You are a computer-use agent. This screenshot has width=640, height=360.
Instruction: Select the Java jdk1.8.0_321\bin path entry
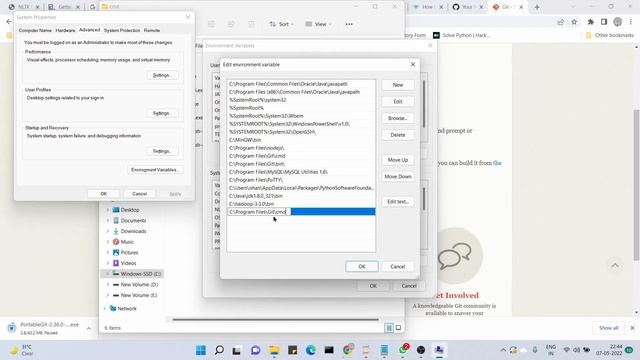[x=301, y=196]
